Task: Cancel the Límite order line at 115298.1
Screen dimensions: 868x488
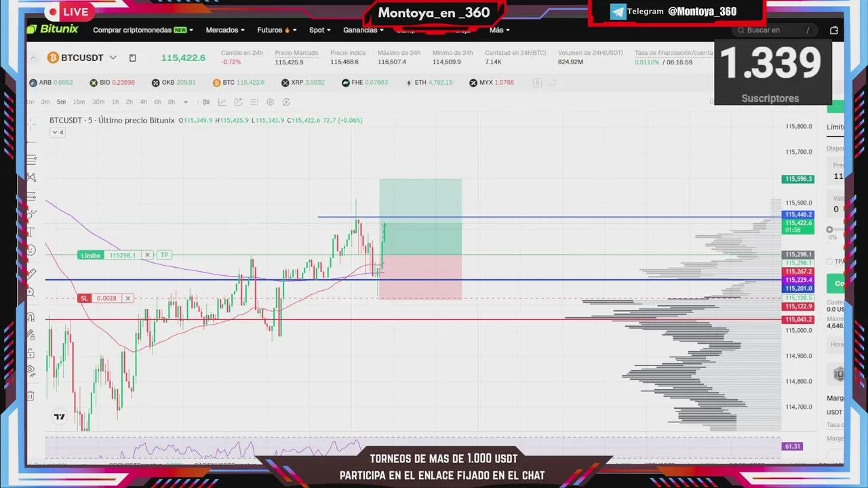Action: [x=147, y=255]
